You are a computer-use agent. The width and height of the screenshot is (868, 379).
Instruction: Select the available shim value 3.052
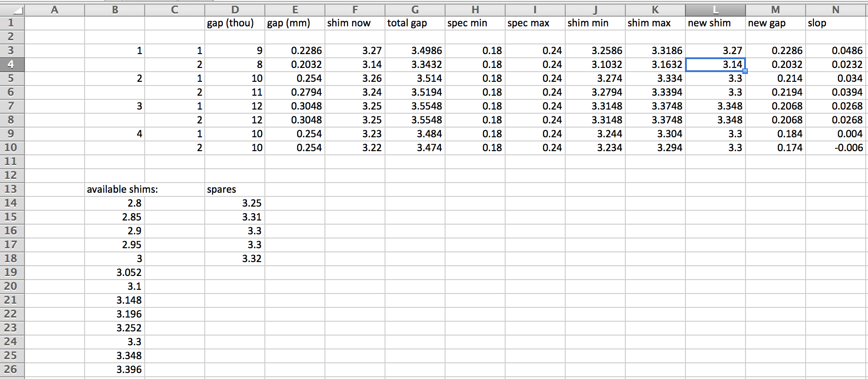[115, 273]
